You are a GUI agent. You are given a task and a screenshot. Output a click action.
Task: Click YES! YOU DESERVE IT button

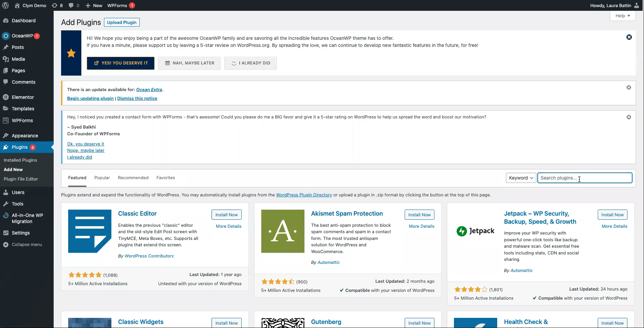click(120, 63)
